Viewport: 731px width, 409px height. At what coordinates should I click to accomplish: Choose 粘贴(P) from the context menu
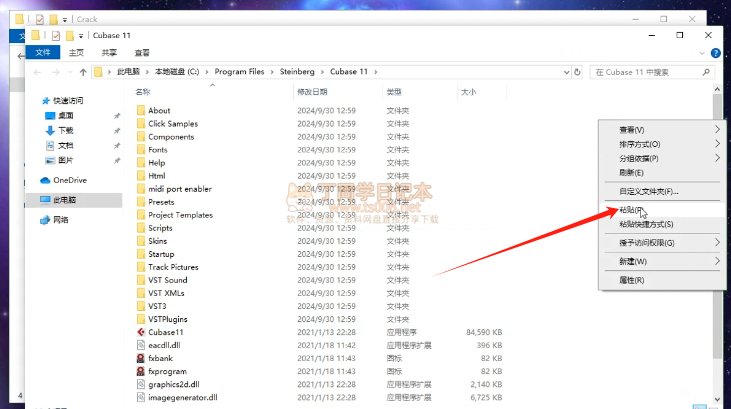click(632, 211)
